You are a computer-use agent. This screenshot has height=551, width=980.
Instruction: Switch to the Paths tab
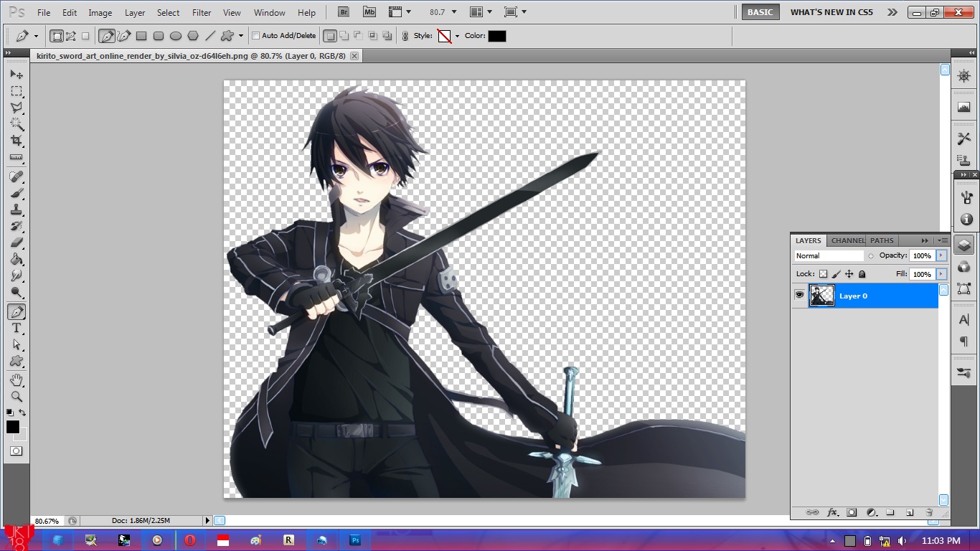click(882, 240)
